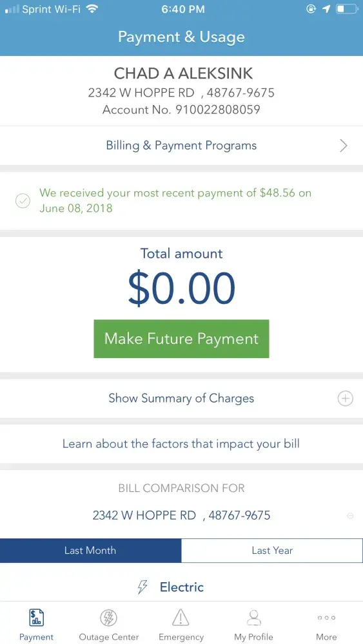Expand Show Summary of Charges plus icon
363x644 pixels.
(x=346, y=399)
